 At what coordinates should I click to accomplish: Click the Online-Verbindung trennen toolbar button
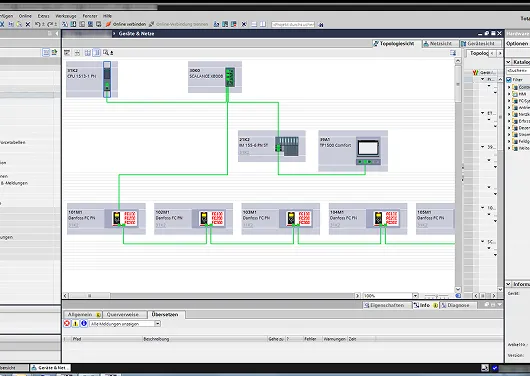tap(178, 24)
